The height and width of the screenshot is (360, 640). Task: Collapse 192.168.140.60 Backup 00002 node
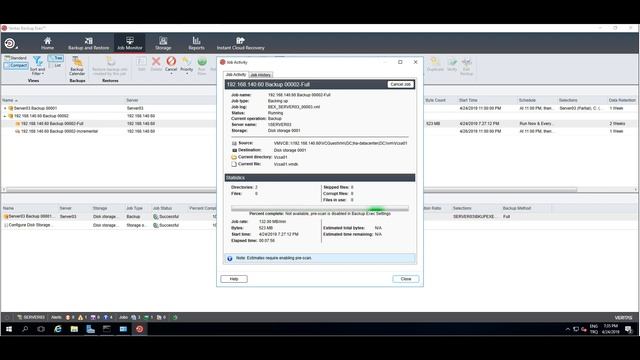click(5, 116)
